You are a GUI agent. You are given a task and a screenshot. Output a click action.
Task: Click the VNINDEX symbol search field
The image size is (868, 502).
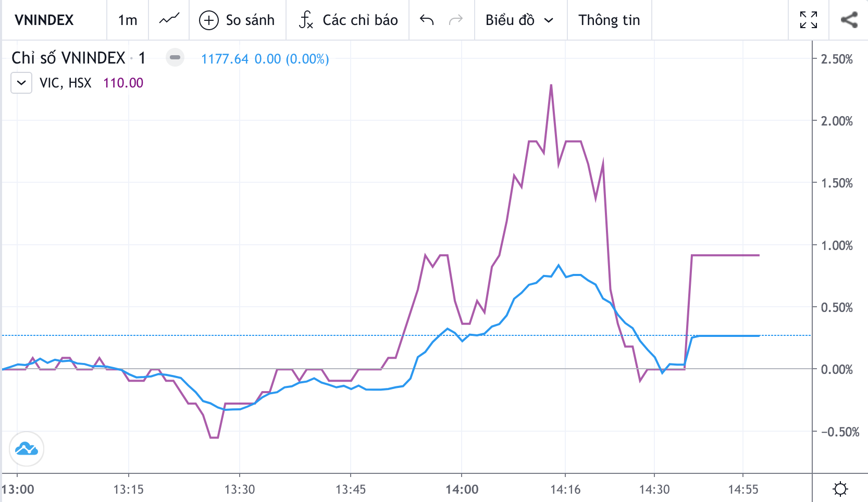(44, 20)
